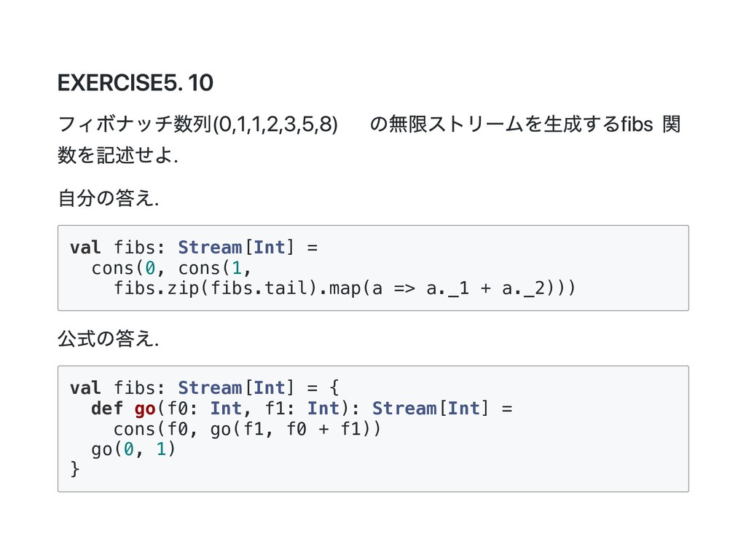Click the 公式の答え label

108,338
